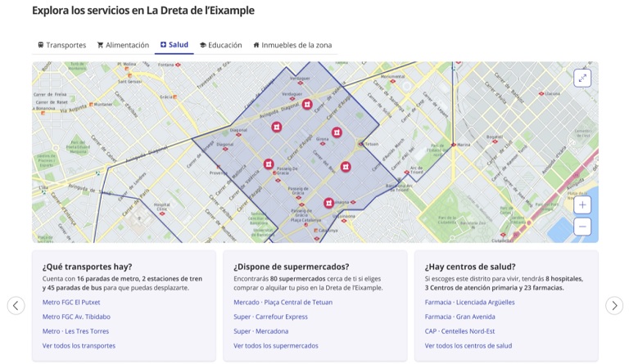Image resolution: width=629 pixels, height=364 pixels.
Task: Click the Hospital Clínic station marker
Action: pos(162,213)
